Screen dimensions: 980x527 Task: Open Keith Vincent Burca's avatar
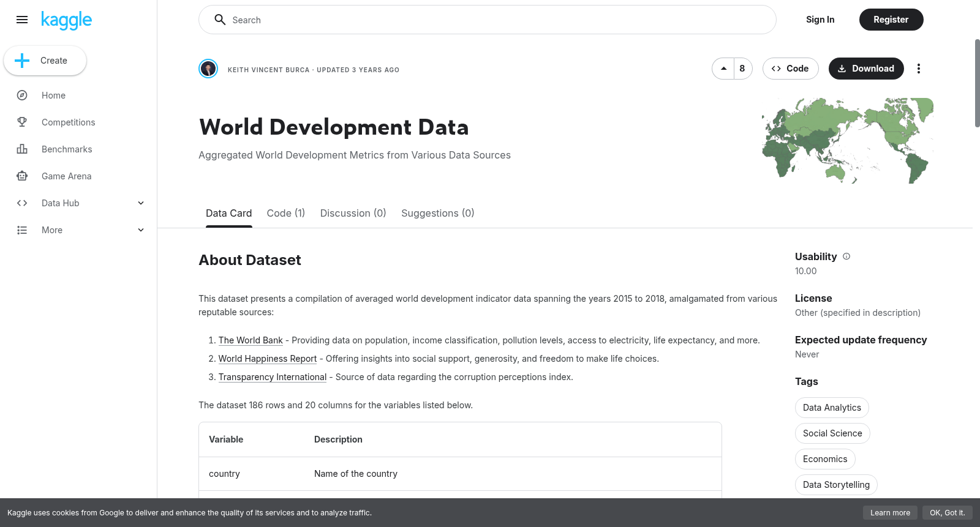tap(208, 69)
